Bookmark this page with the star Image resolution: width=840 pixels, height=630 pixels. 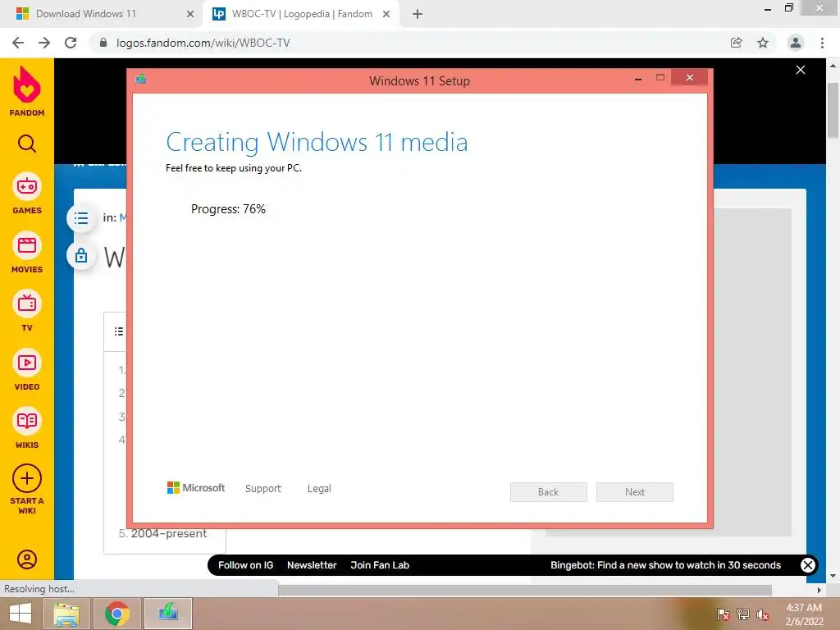[763, 43]
